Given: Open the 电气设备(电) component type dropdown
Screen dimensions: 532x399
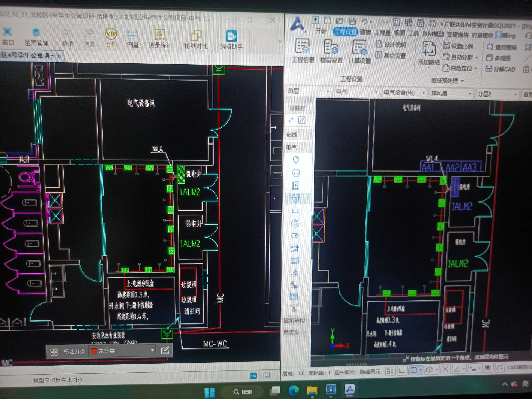Looking at the screenshot, I should [404, 93].
